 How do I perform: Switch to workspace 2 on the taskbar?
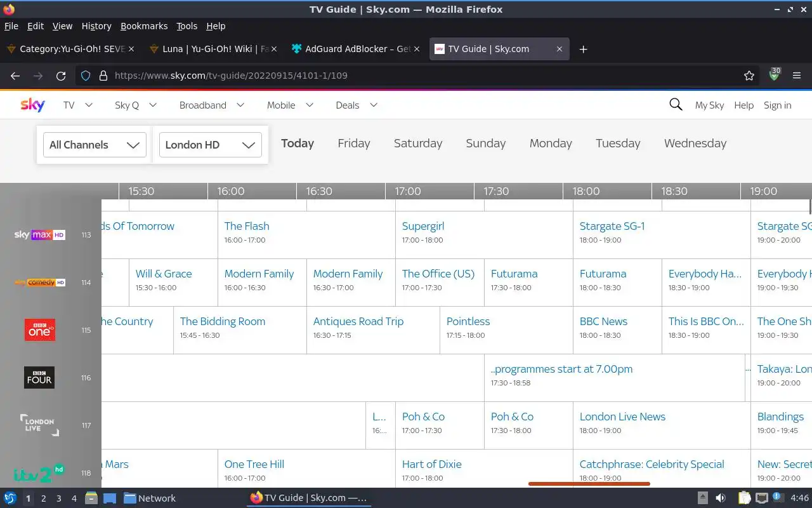coord(43,498)
